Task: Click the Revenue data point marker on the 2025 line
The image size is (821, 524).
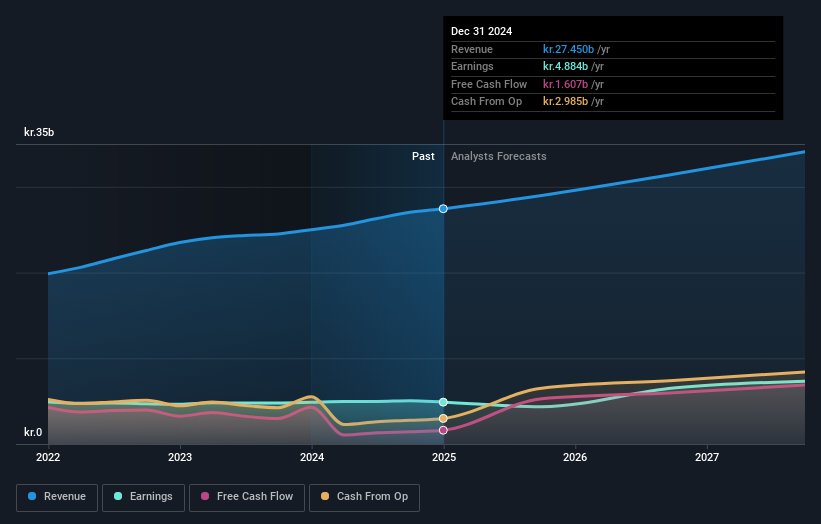Action: (443, 209)
